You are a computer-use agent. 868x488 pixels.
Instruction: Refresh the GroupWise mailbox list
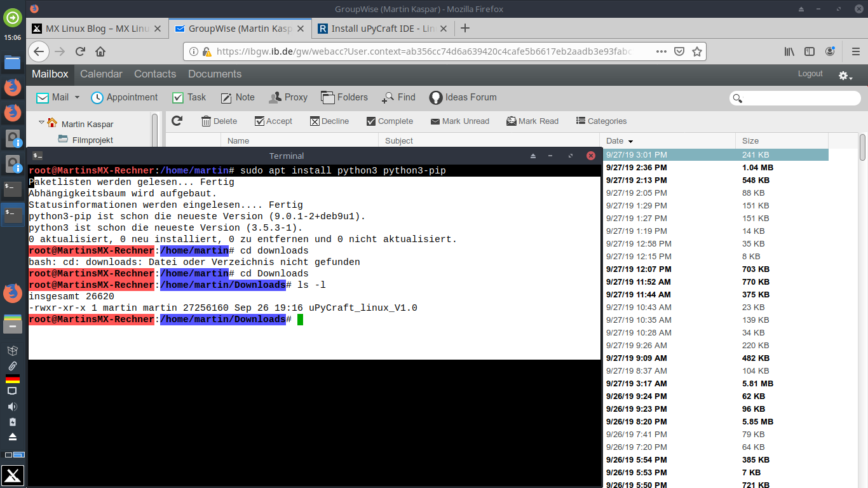pyautogui.click(x=177, y=121)
